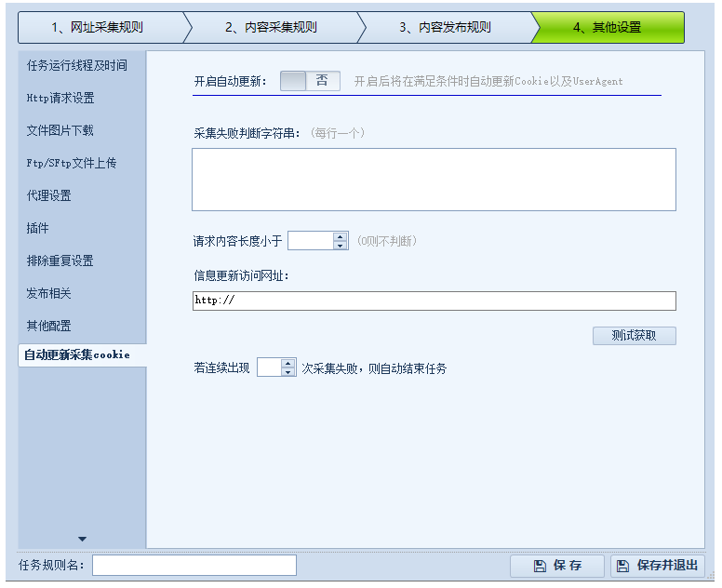Decrease consecutive failure count with down arrow
The height and width of the screenshot is (588, 722).
(x=288, y=372)
